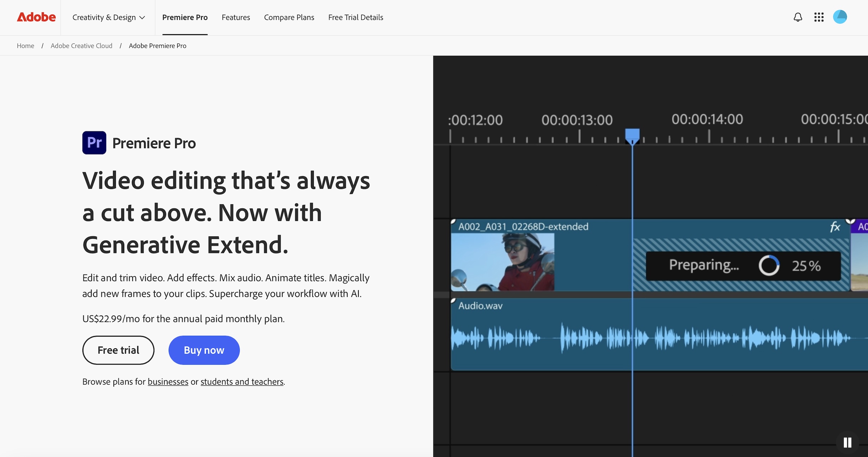Click the Premiere Pro Pr icon

94,143
